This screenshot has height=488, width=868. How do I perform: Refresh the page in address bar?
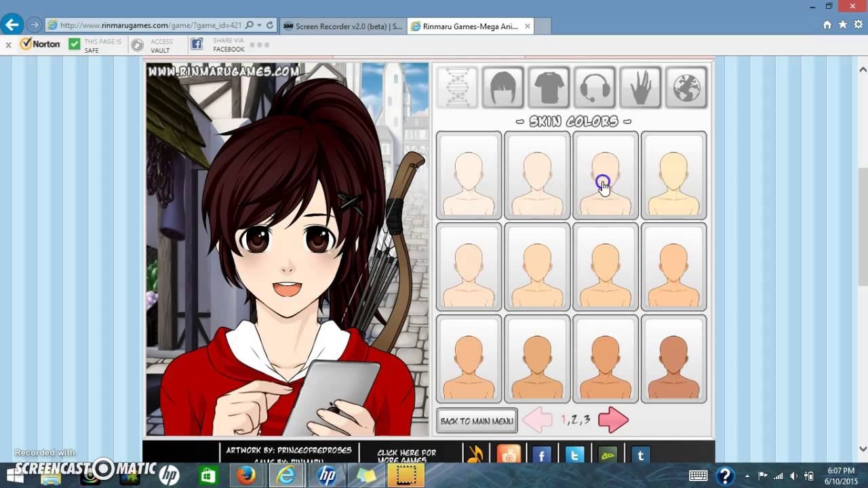[269, 25]
